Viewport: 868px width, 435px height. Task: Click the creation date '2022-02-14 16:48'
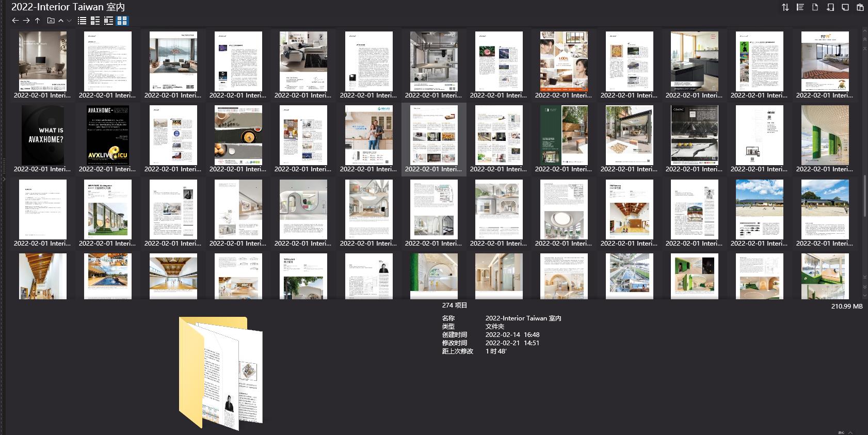[512, 335]
